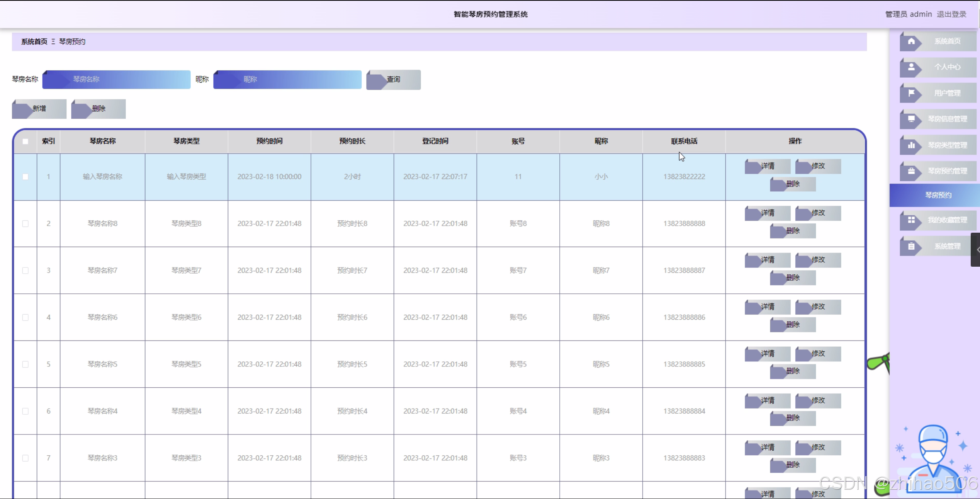980x499 pixels.
Task: Click the home icon for 系统首页
Action: pos(911,41)
